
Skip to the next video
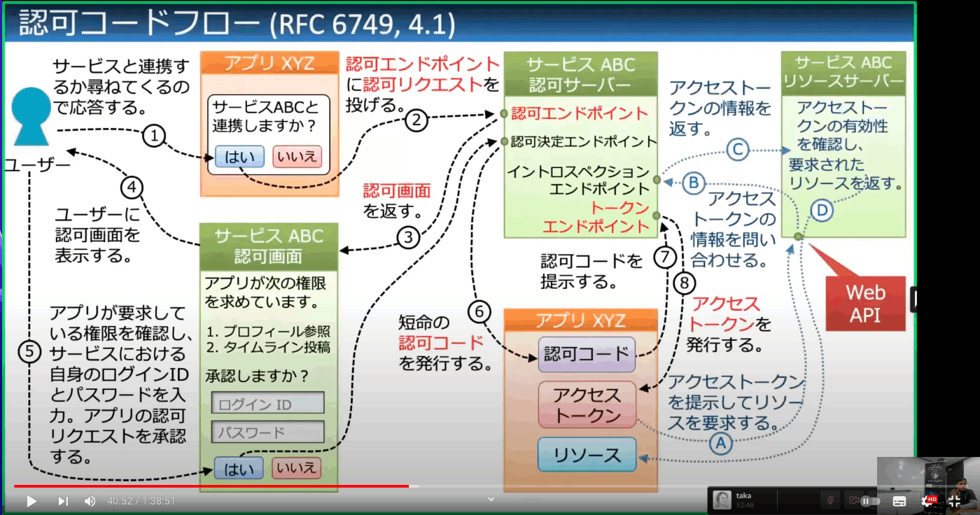click(x=63, y=501)
